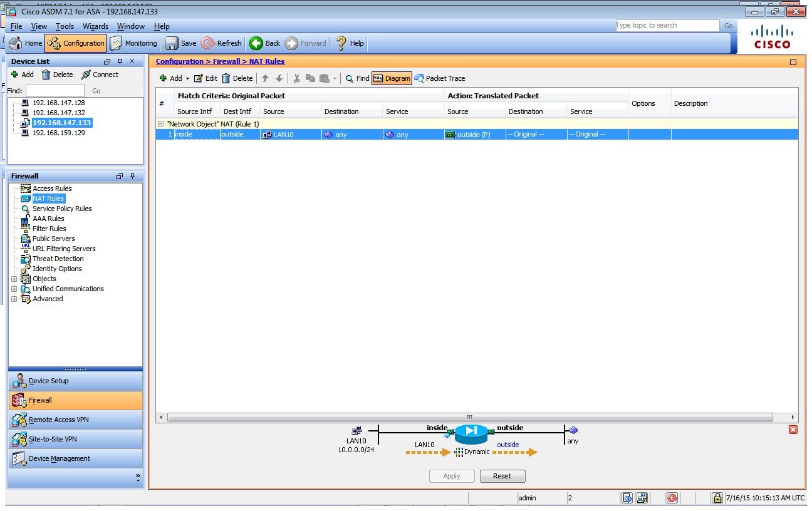Go Back to the previous screen
The width and height of the screenshot is (812, 511).
tap(264, 43)
